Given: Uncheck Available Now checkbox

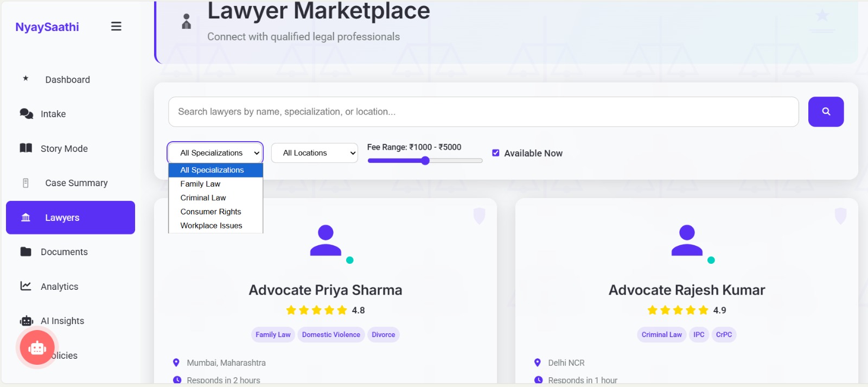Looking at the screenshot, I should click(496, 153).
